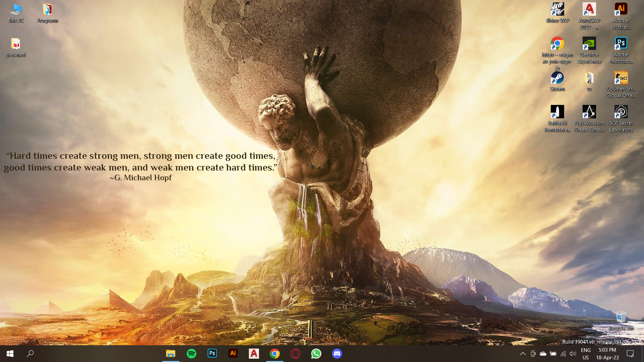Open the volume speaker control
Screen dimensions: 644x362
(573, 354)
